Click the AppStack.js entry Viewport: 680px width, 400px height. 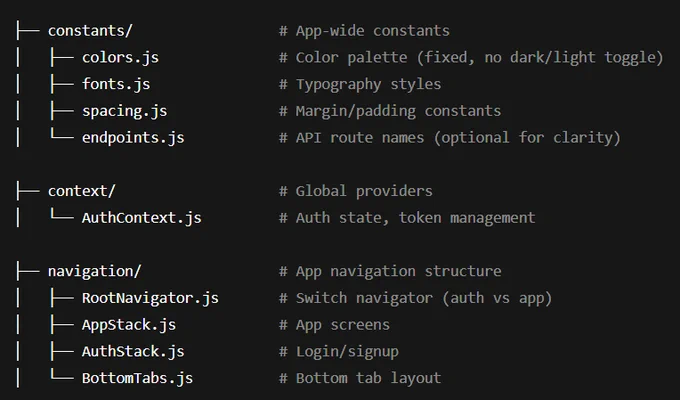[129, 325]
